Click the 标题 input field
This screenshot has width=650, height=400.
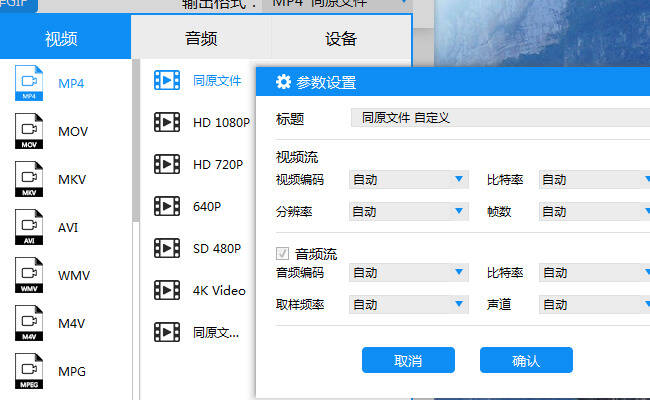[x=500, y=118]
